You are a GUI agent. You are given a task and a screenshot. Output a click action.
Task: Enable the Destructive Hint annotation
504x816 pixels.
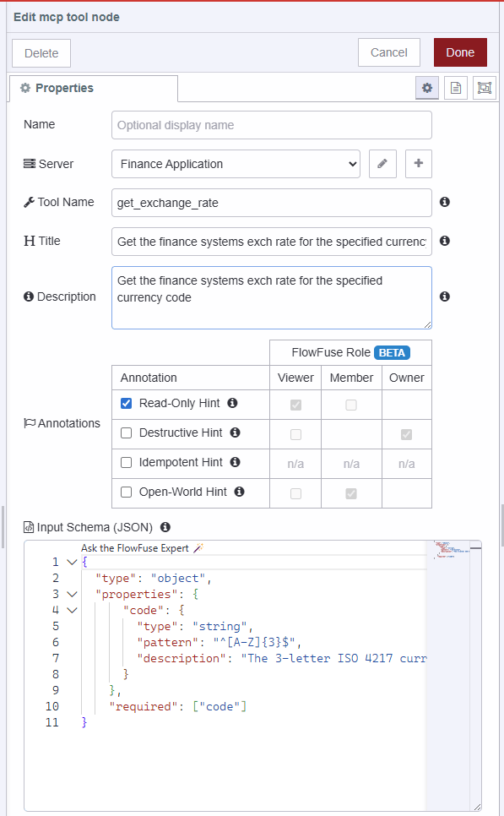(126, 433)
